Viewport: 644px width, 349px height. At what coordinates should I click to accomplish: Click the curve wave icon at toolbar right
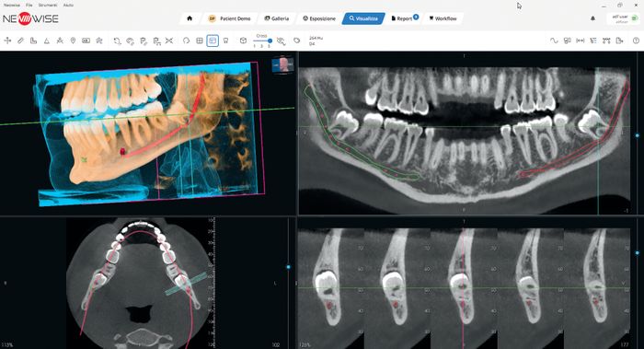(554, 41)
